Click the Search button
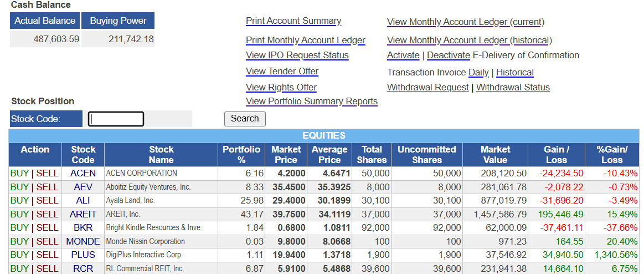 [245, 119]
